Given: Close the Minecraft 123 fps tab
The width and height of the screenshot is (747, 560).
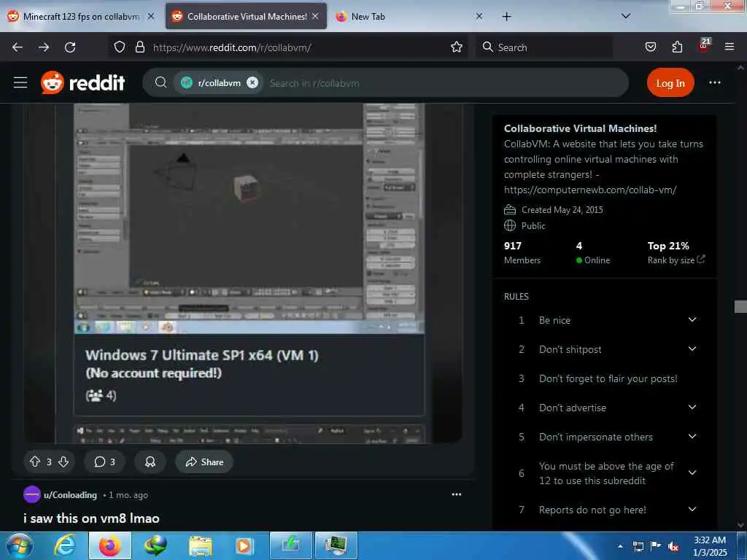Looking at the screenshot, I should (x=151, y=16).
